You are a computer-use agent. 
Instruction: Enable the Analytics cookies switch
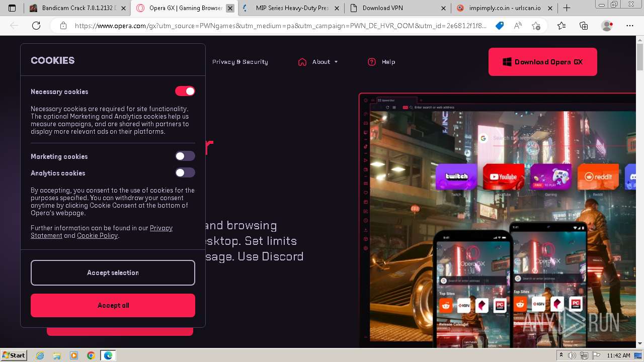(185, 172)
